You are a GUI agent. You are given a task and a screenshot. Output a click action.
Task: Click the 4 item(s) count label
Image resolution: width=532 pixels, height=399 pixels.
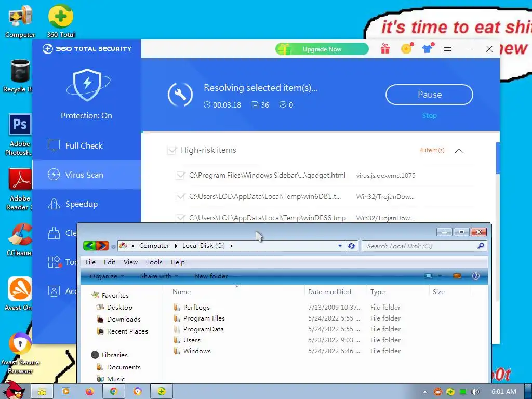coord(432,150)
